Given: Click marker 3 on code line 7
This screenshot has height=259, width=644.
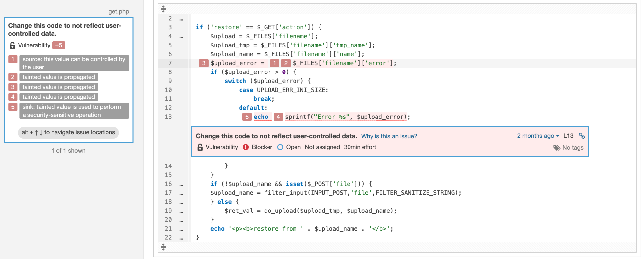Looking at the screenshot, I should pyautogui.click(x=204, y=63).
